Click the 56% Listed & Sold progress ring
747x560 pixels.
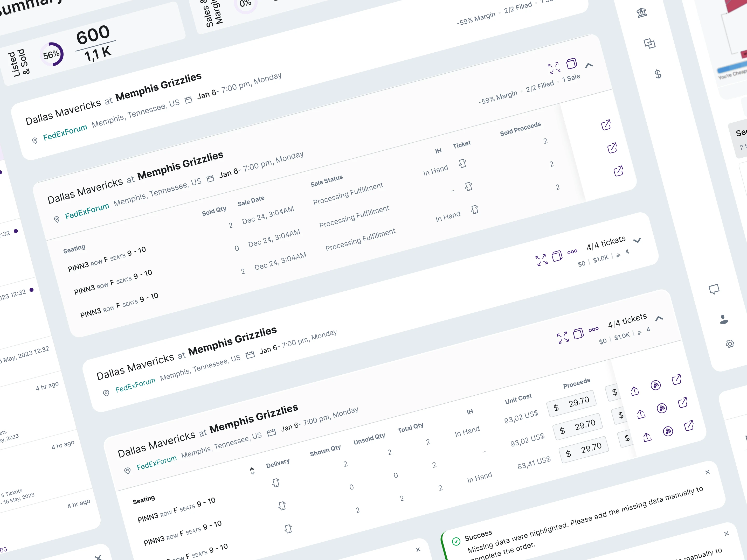(x=52, y=54)
